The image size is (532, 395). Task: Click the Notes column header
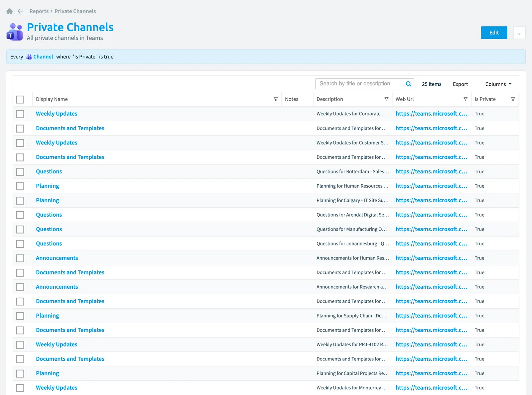coord(292,99)
